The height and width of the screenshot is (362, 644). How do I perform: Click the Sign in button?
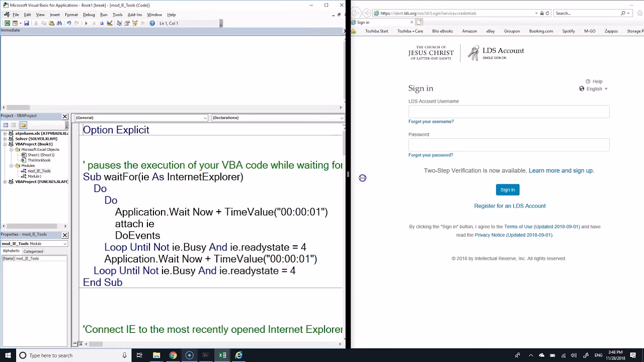(x=507, y=190)
